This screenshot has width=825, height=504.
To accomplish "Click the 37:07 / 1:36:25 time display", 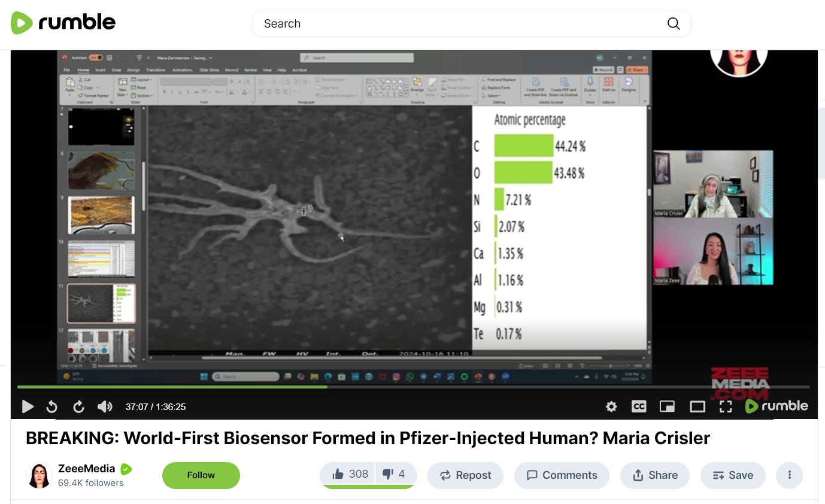I will click(x=156, y=407).
